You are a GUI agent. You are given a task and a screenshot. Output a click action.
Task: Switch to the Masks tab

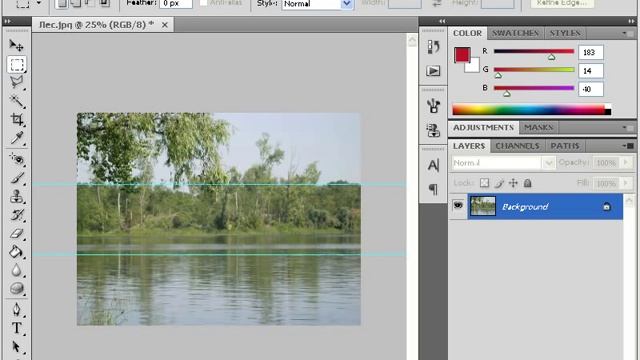point(539,128)
